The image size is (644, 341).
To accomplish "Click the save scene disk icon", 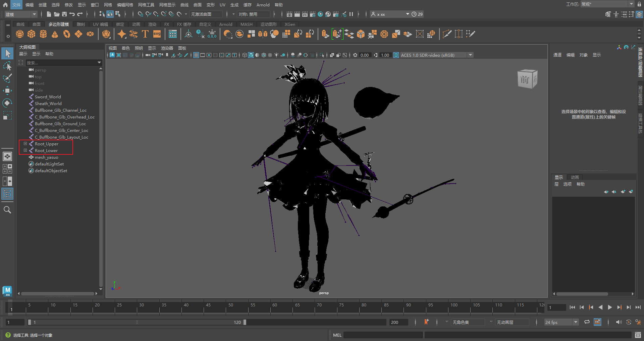I will pos(64,14).
